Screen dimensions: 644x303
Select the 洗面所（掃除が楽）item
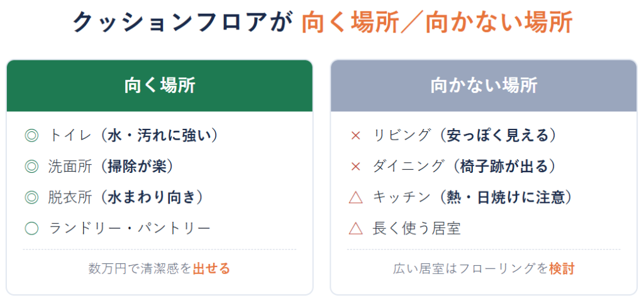coord(111,167)
